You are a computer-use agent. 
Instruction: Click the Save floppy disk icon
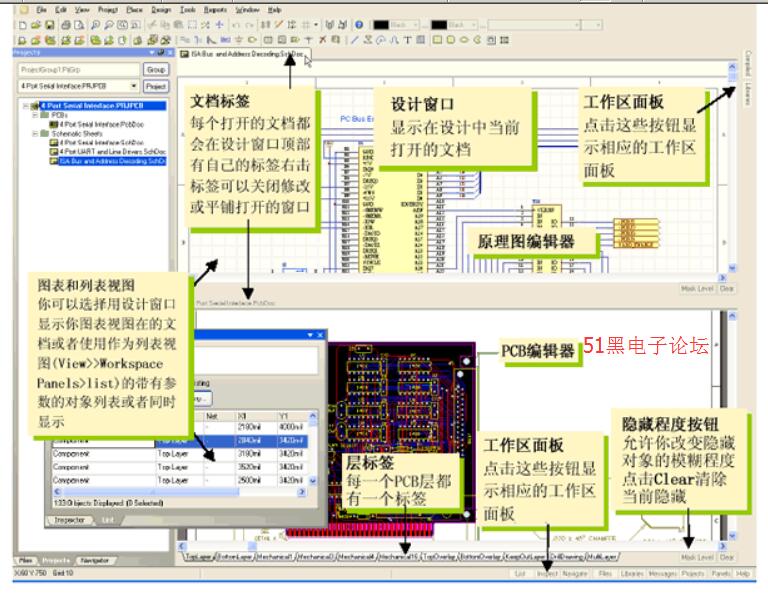point(49,25)
